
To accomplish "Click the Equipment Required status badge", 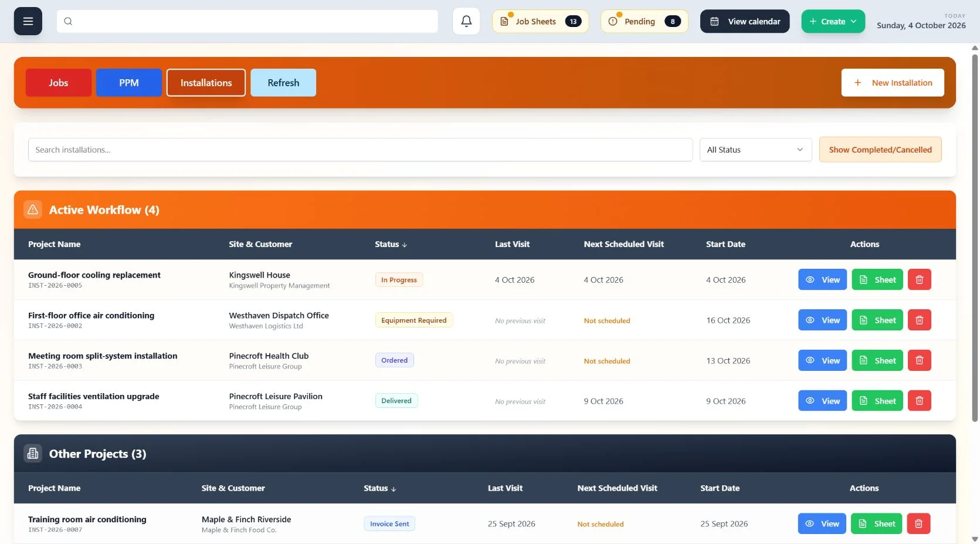I will 413,320.
